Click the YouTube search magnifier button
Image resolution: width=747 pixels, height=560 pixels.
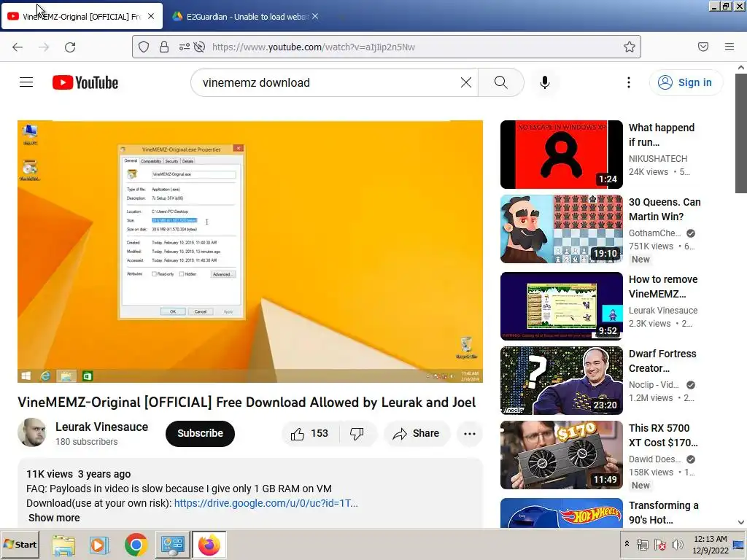500,82
